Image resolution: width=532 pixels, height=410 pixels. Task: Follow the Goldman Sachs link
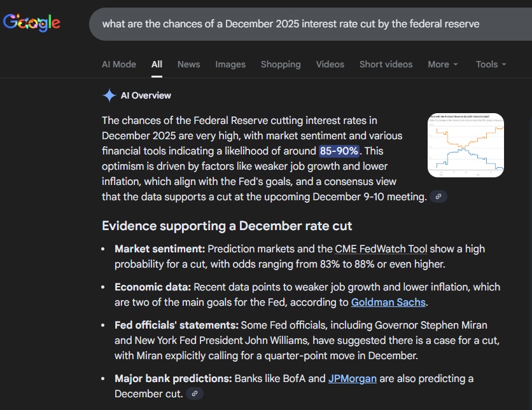coord(388,303)
